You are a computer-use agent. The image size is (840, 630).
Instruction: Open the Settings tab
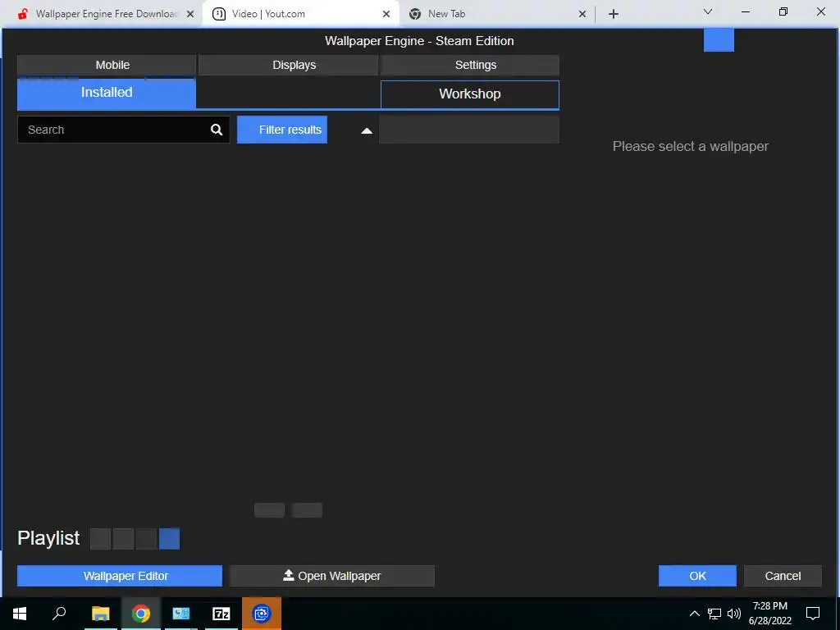(470, 65)
